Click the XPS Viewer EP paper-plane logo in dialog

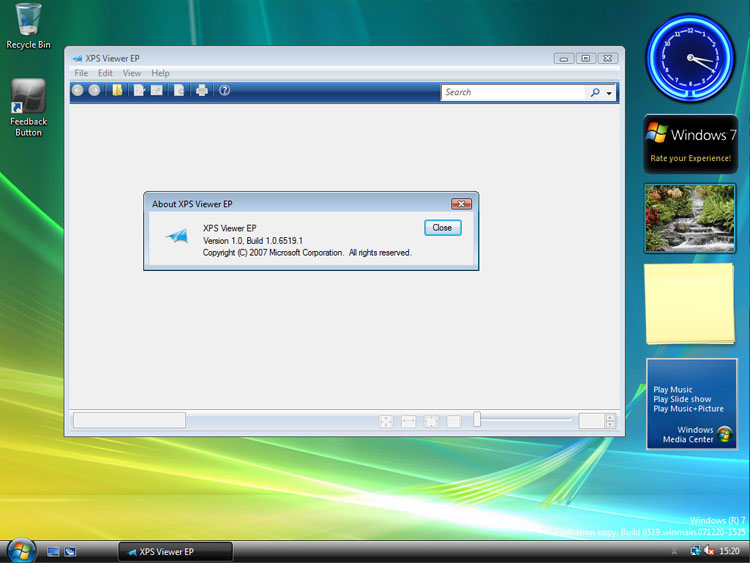pos(177,235)
